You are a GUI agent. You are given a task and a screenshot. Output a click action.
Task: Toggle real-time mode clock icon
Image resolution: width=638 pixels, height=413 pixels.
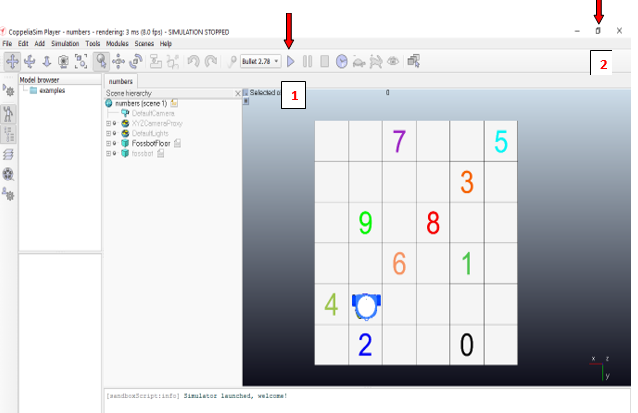click(342, 62)
